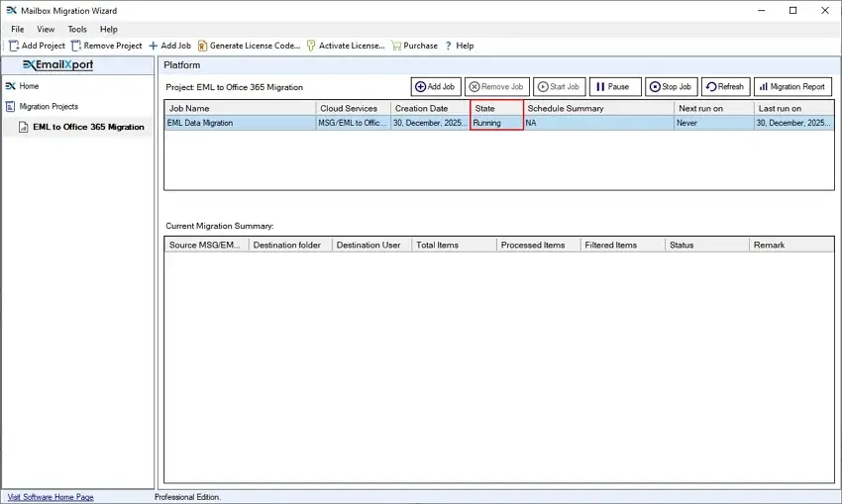Click the Destination folder column header
Viewport: 842px width, 504px height.
point(290,245)
